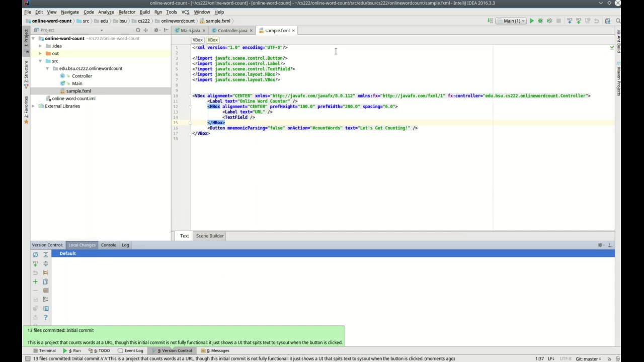Open the Project panel gear settings
644x362 pixels.
coord(157,30)
